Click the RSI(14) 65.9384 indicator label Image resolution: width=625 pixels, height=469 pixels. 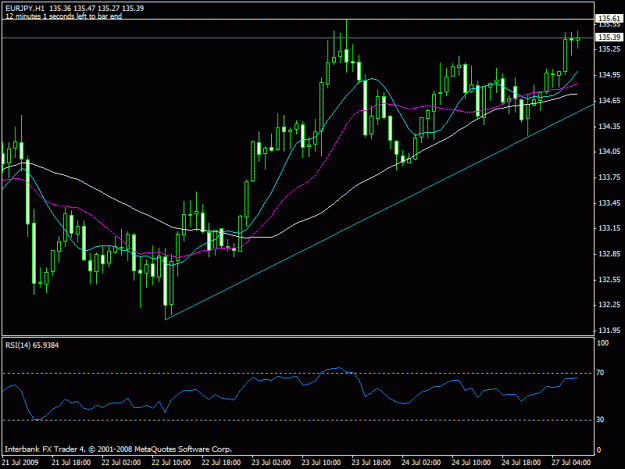tap(32, 345)
